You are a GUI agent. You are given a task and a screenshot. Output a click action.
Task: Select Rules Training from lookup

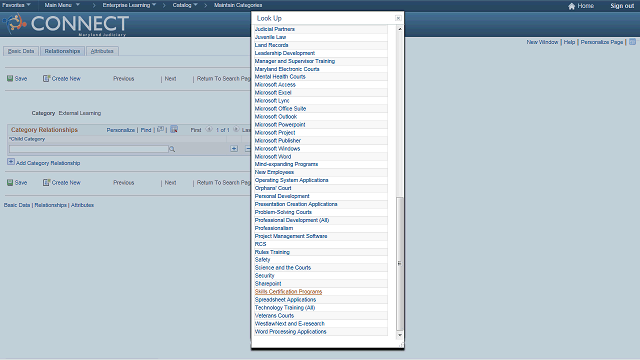272,252
